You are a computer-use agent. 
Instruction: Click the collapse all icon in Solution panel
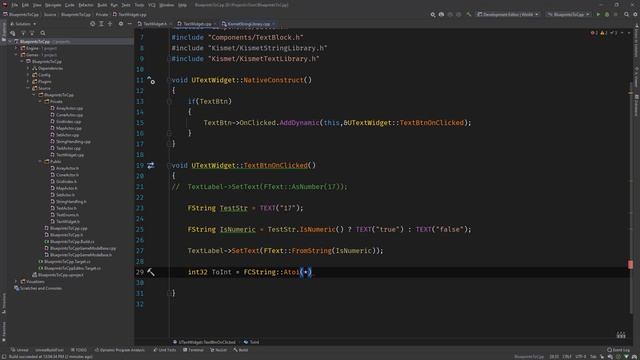point(110,24)
